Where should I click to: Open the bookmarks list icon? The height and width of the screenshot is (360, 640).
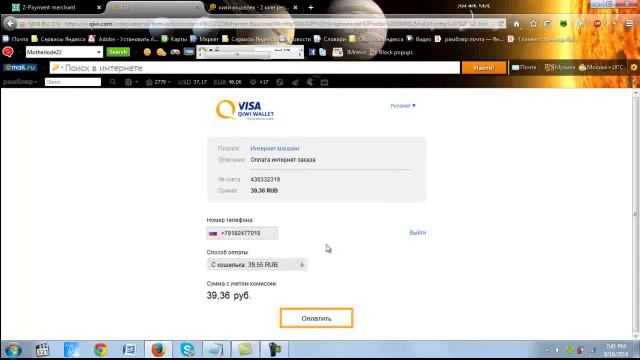(547, 24)
